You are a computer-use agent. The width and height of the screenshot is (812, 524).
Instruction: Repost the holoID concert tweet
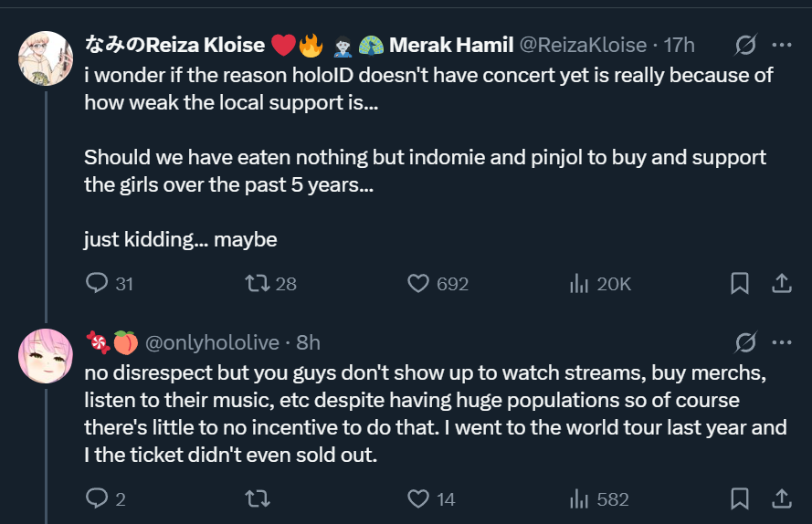258,284
